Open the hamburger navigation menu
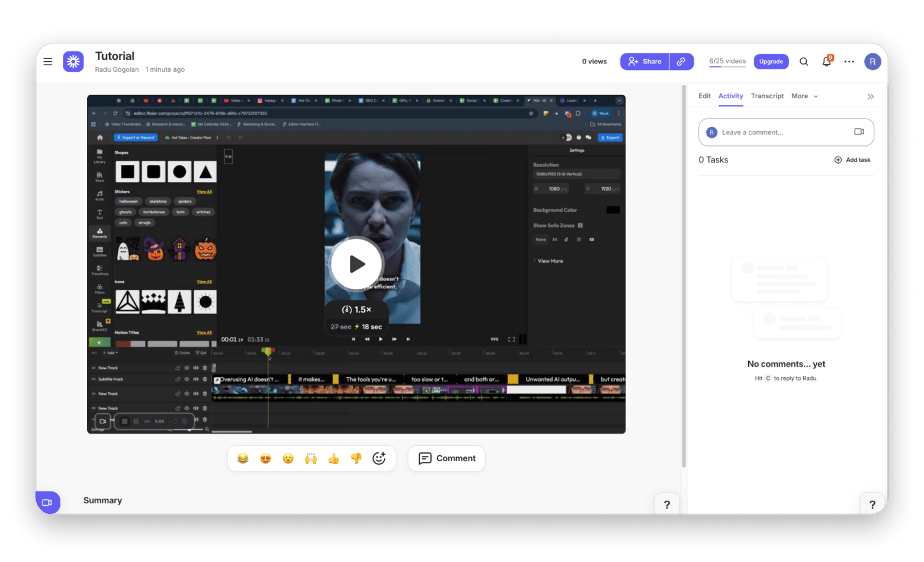924x562 pixels. tap(48, 62)
